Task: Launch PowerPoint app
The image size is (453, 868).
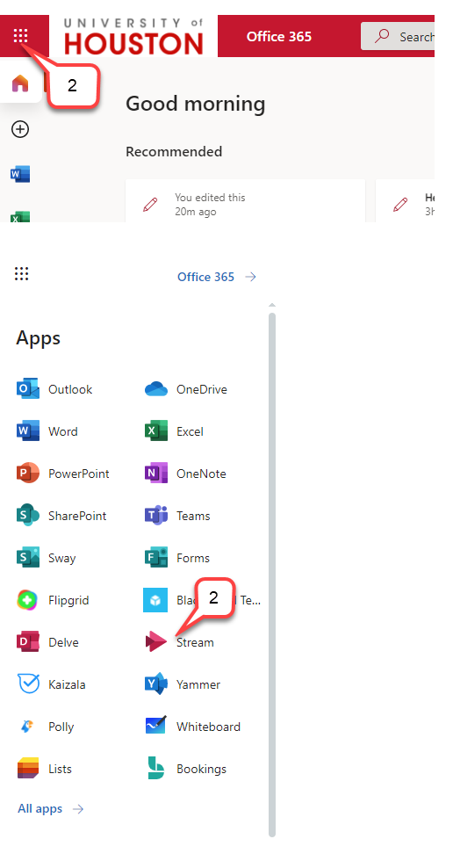Action: (63, 474)
